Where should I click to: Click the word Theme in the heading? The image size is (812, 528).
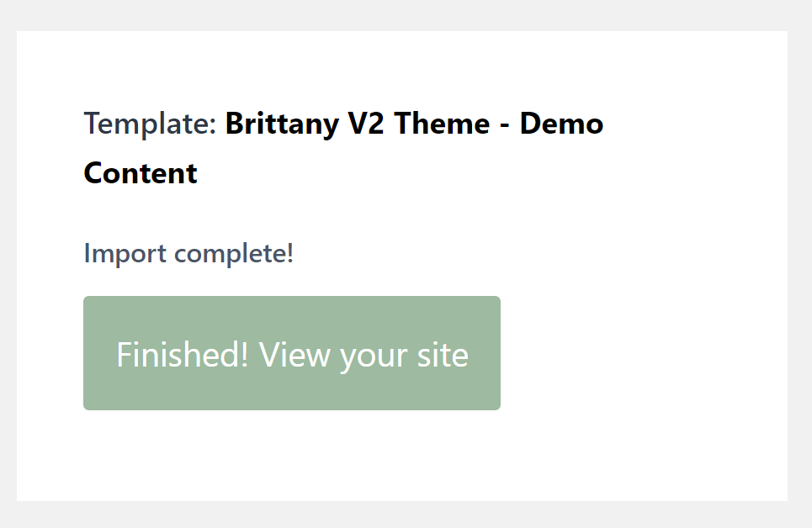(442, 124)
